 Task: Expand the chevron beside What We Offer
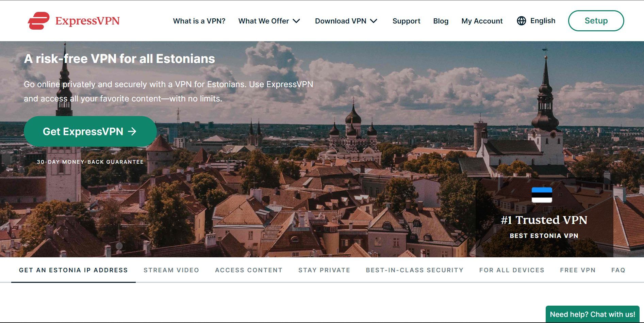(296, 21)
